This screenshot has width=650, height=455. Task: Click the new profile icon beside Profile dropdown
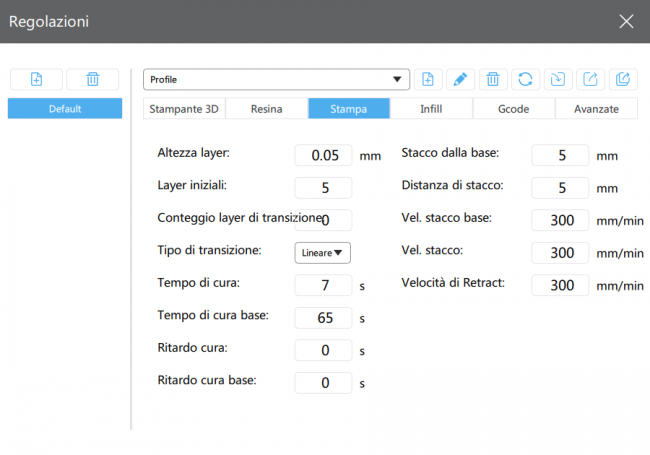click(x=428, y=79)
